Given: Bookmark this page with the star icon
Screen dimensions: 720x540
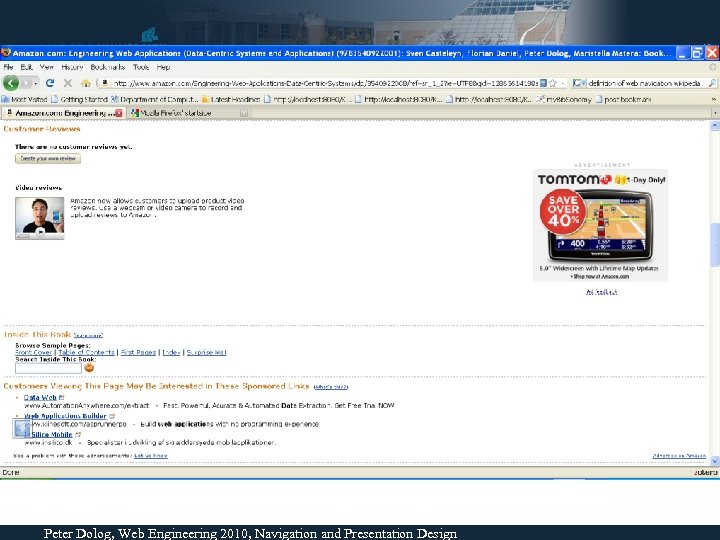Looking at the screenshot, I should tap(553, 83).
